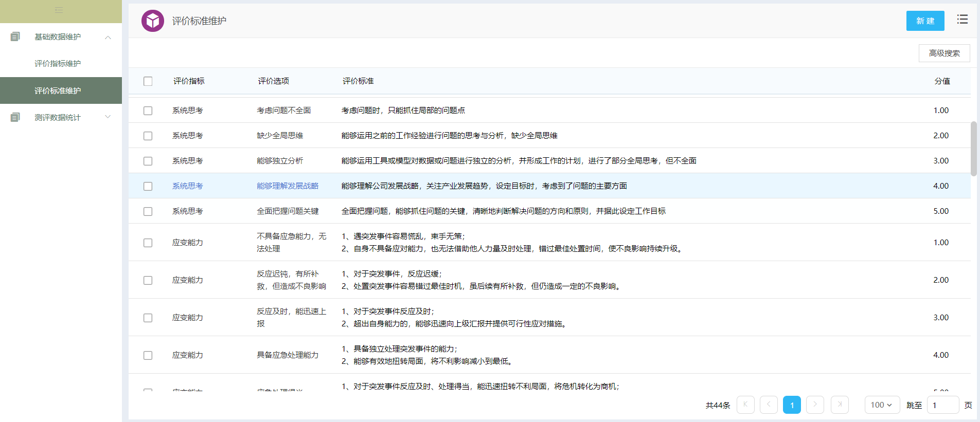Click the 共44条 total count text
Viewport: 980px width, 422px height.
click(718, 405)
